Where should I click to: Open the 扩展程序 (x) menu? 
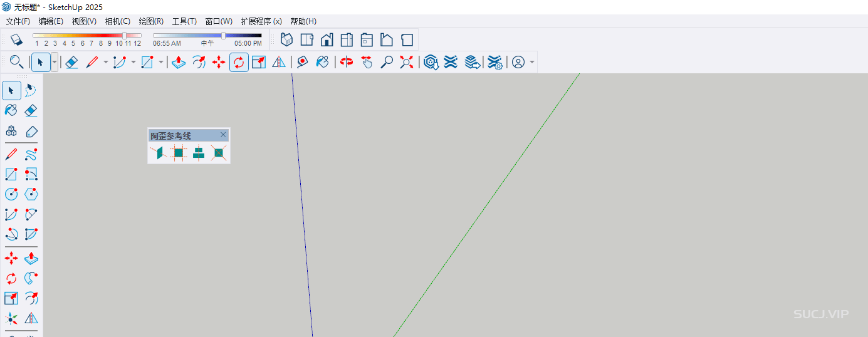pos(261,21)
